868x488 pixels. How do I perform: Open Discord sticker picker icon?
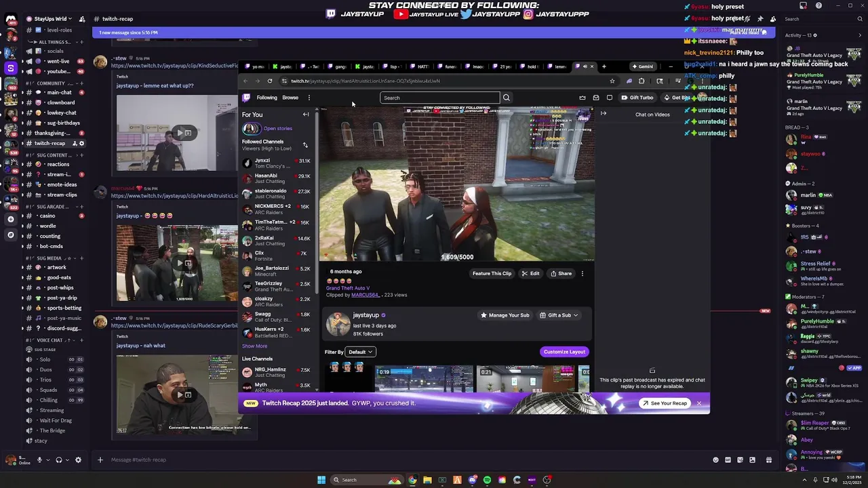pyautogui.click(x=740, y=460)
